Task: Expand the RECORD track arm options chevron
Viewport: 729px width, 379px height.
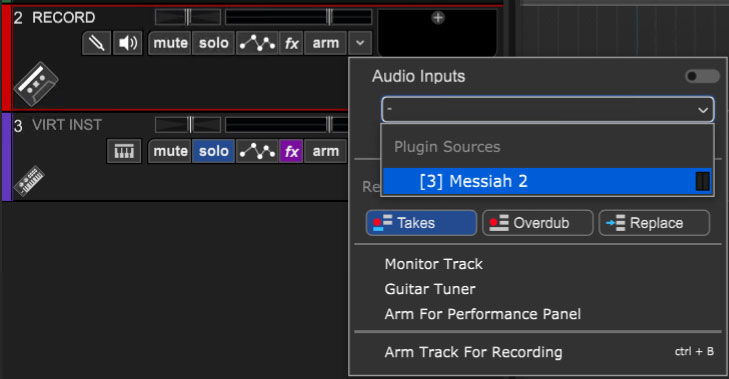Action: coord(360,43)
